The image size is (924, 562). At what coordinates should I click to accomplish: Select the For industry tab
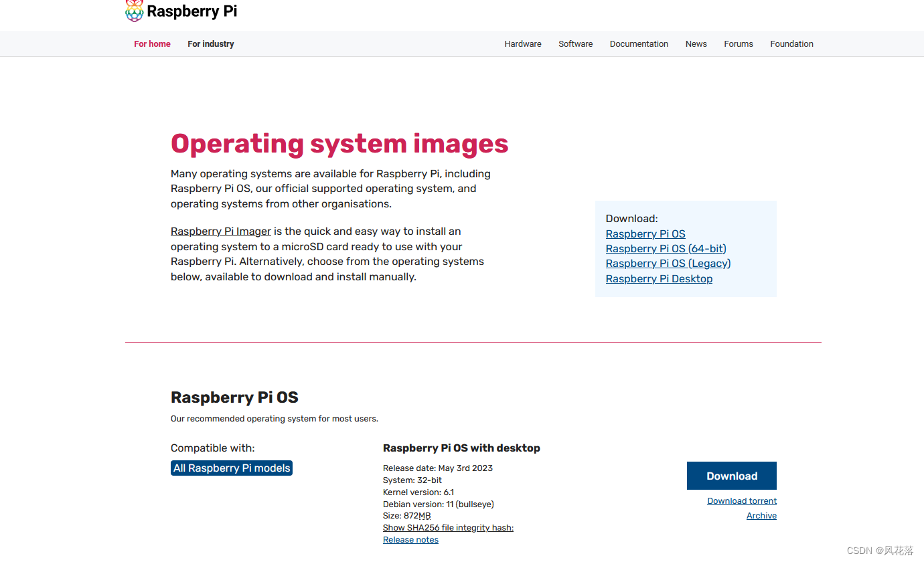click(211, 44)
